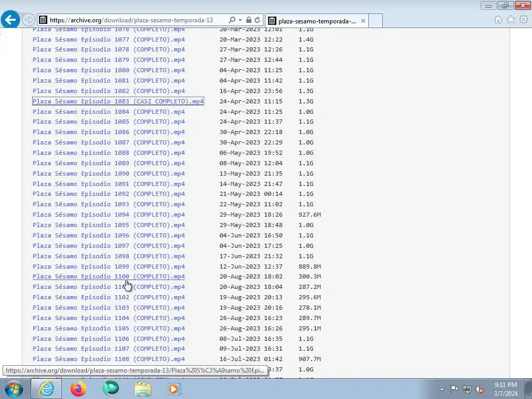The height and width of the screenshot is (399, 532).
Task: Open Episodio 1091 (COMPLETO).mp4 link
Action: 109,184
